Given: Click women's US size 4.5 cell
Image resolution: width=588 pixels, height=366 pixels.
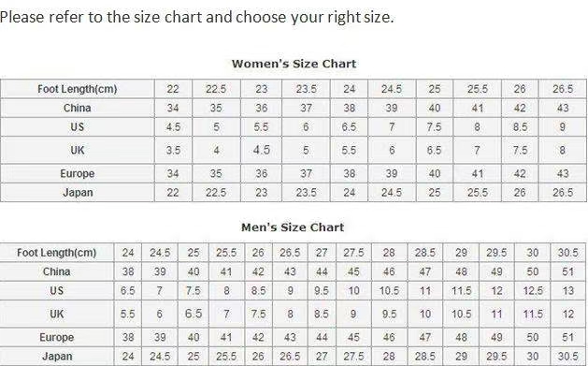Looking at the screenshot, I should click(173, 127).
